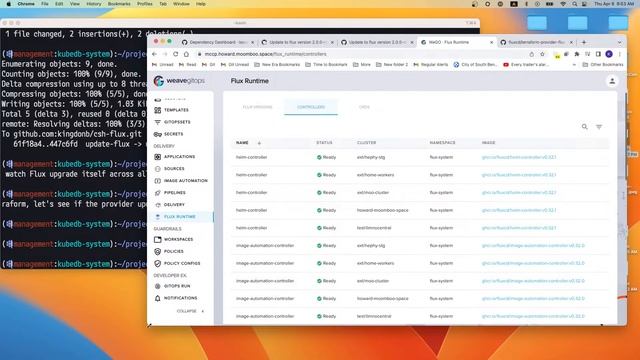Go back in Chrome

click(x=154, y=54)
